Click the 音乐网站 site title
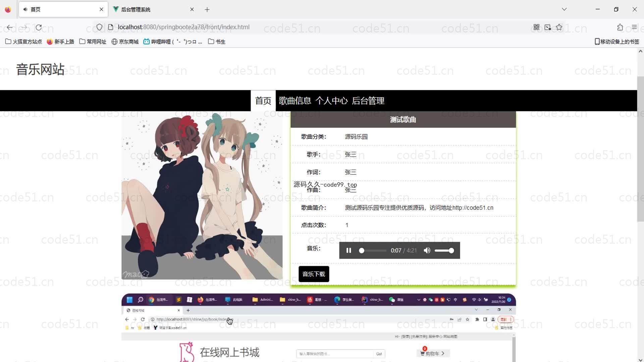The image size is (644, 362). pyautogui.click(x=40, y=69)
